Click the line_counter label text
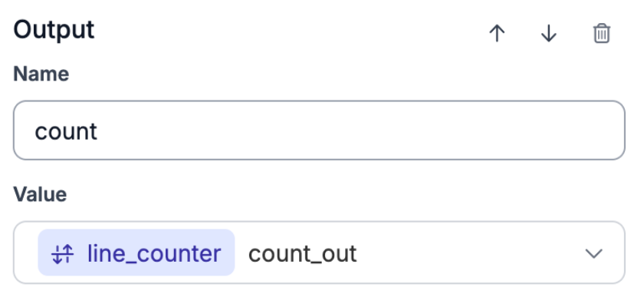This screenshot has height=307, width=644. click(x=153, y=253)
